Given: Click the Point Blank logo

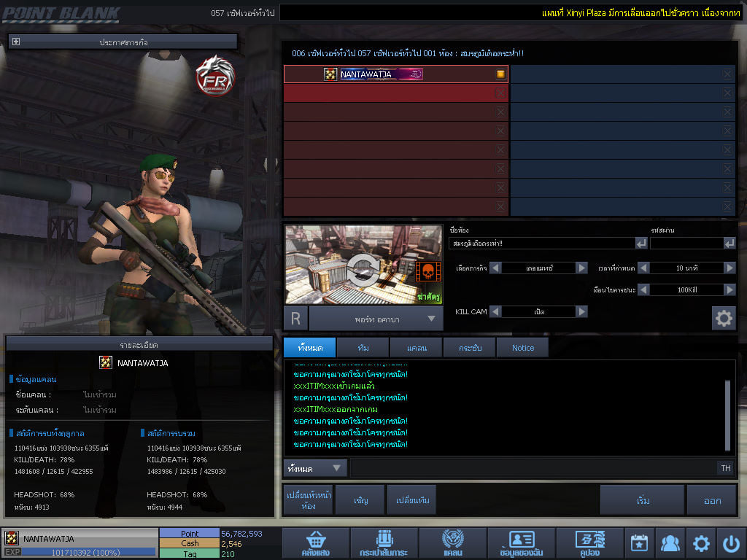Looking at the screenshot, I should [61, 15].
